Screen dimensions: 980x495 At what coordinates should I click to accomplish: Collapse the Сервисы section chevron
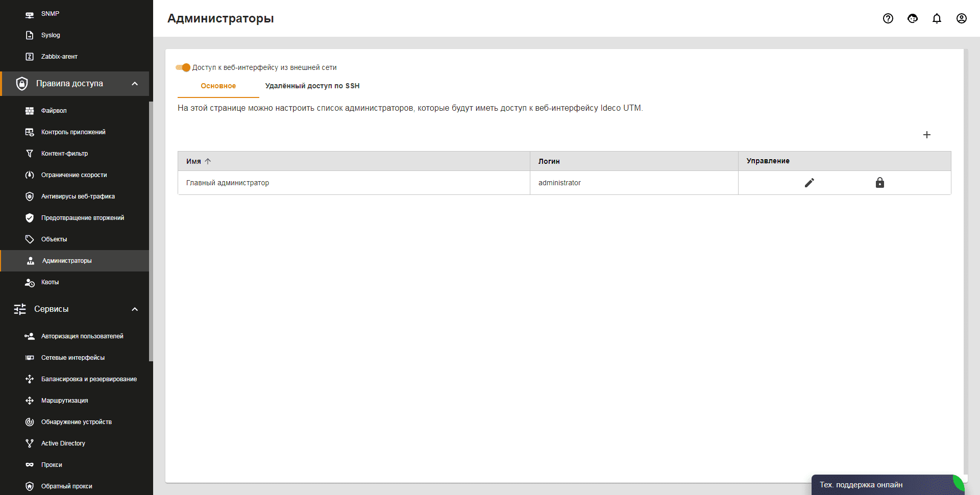(135, 309)
